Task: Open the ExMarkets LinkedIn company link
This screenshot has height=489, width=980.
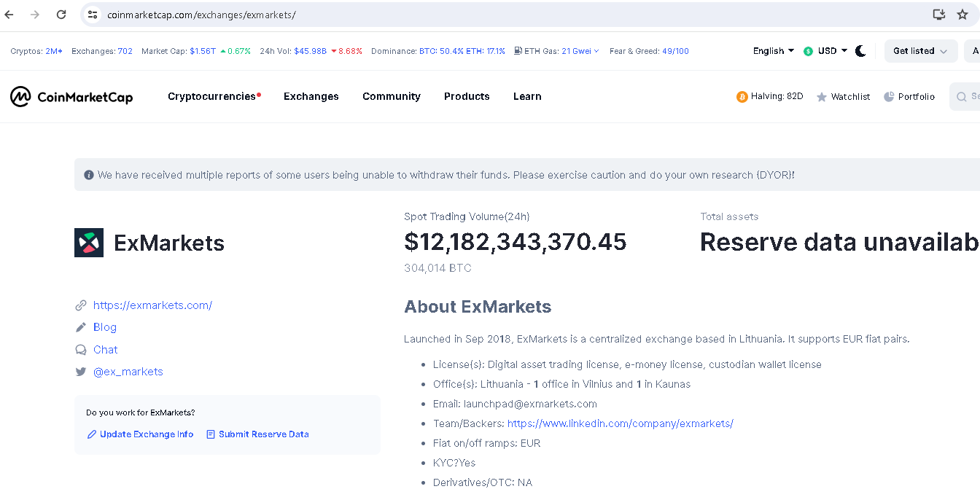Action: 621,423
